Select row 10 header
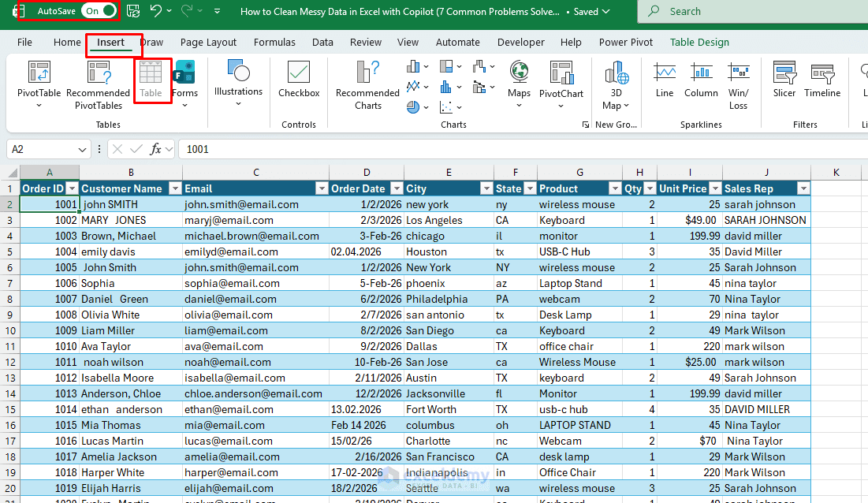 click(x=10, y=330)
